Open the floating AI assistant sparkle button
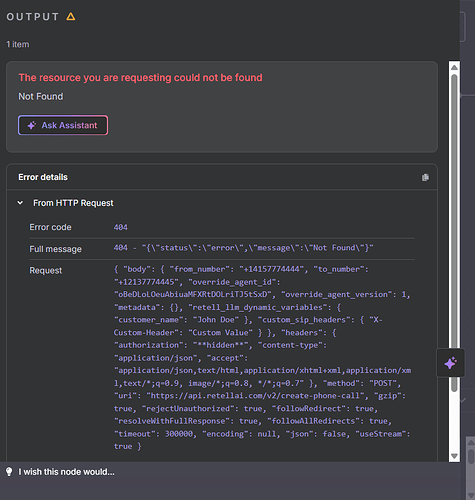Image resolution: width=475 pixels, height=500 pixels. pyautogui.click(x=451, y=363)
